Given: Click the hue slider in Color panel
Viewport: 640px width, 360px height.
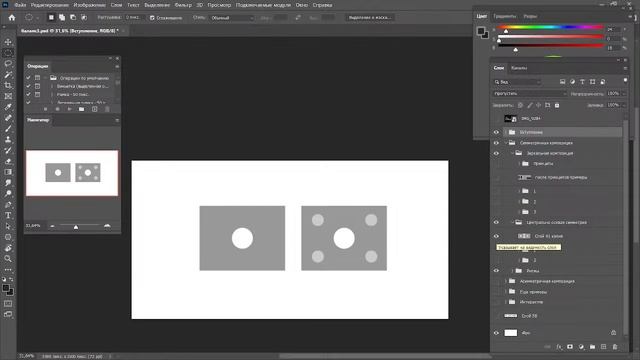Looking at the screenshot, I should click(x=550, y=27).
